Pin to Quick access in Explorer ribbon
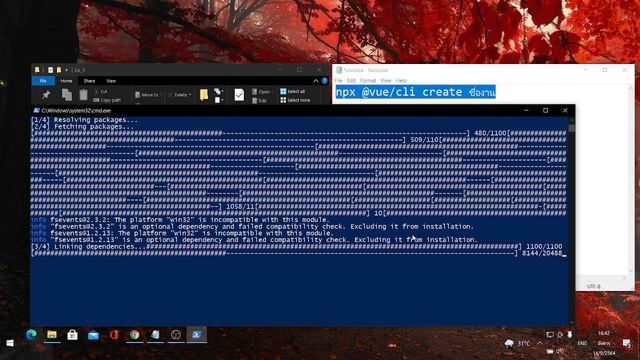 [46, 95]
